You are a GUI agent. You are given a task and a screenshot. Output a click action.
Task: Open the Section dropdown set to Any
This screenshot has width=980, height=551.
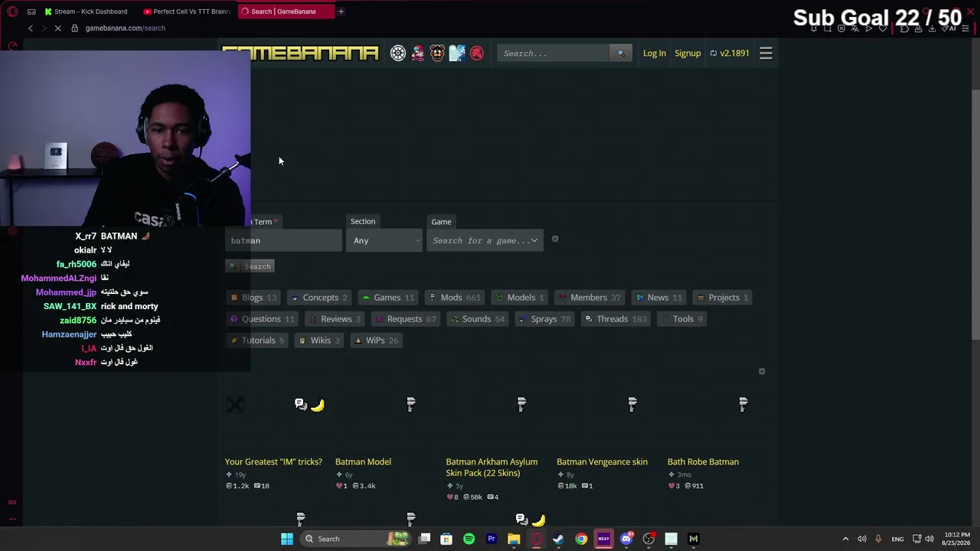[x=384, y=240]
